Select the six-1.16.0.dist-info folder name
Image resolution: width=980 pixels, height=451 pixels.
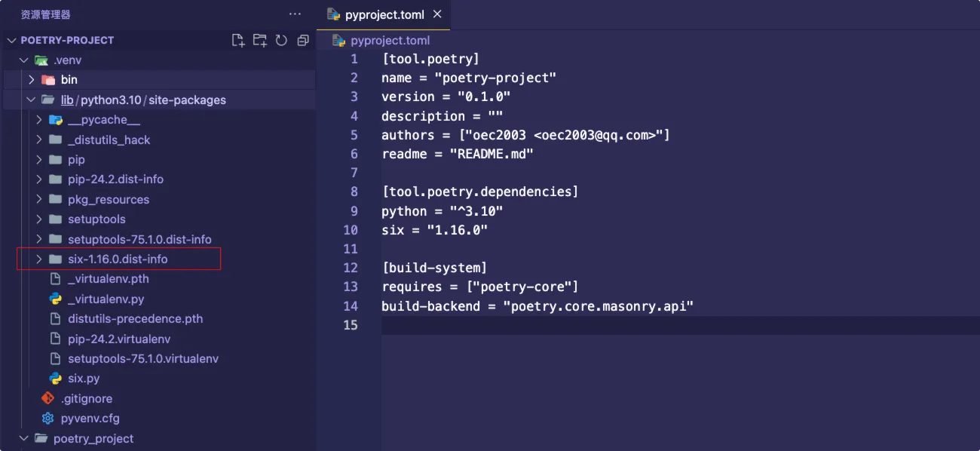pyautogui.click(x=118, y=259)
